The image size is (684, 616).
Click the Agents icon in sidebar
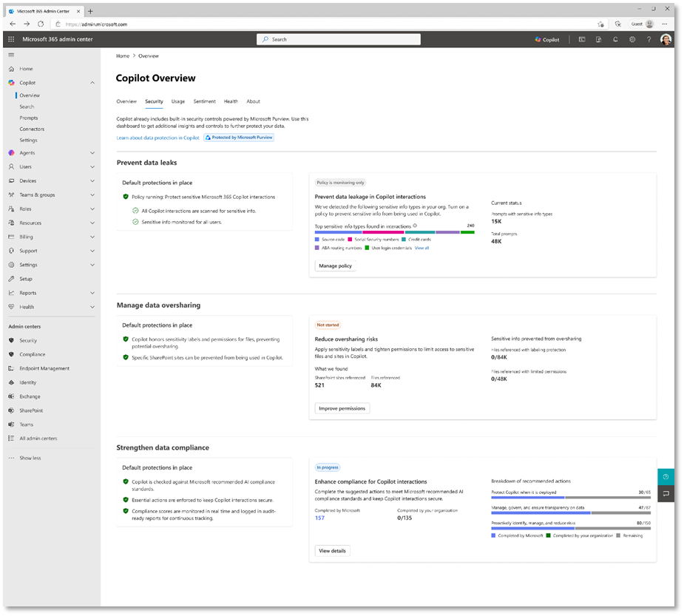(11, 153)
